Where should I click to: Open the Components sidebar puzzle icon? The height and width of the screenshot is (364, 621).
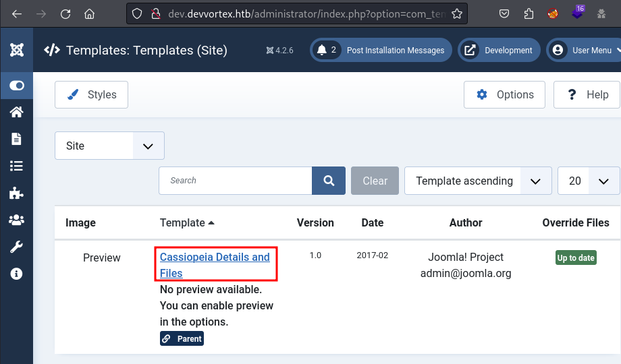[17, 193]
